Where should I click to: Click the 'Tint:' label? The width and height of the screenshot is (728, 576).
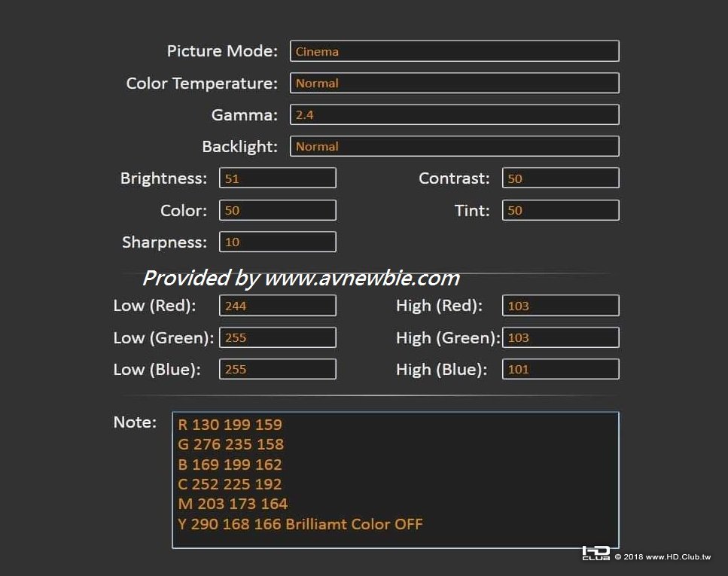[472, 210]
